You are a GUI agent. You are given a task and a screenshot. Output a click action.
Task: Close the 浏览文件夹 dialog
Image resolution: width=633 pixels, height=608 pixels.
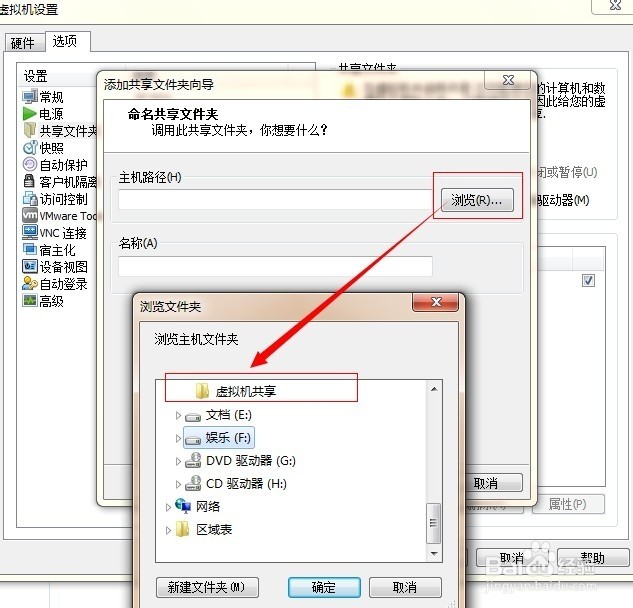pos(436,302)
